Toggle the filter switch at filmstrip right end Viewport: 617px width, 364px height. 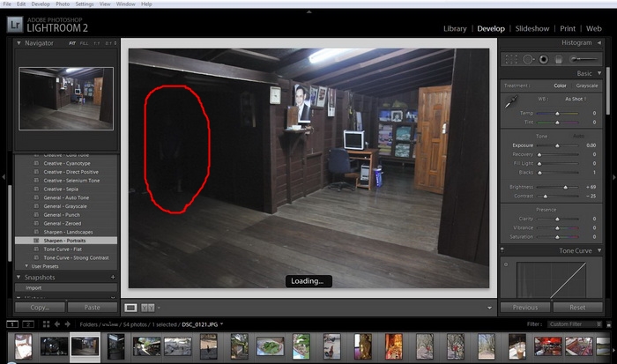[609, 324]
